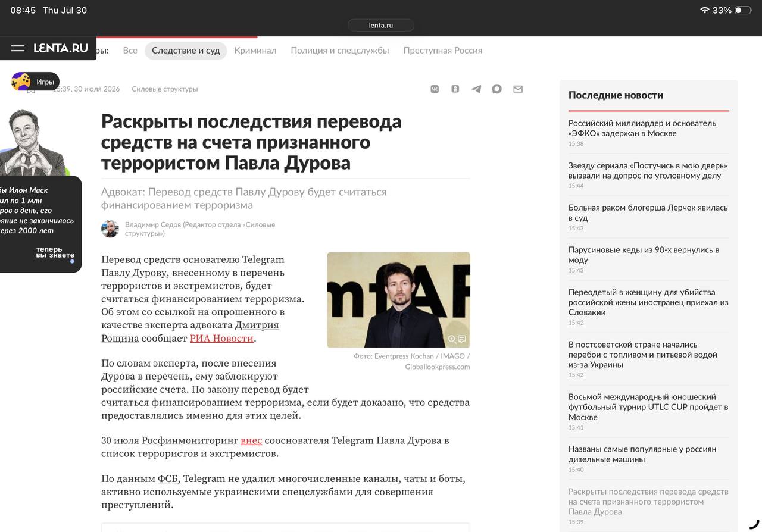762x532 pixels.
Task: Click the Последние новости heading
Action: point(616,95)
